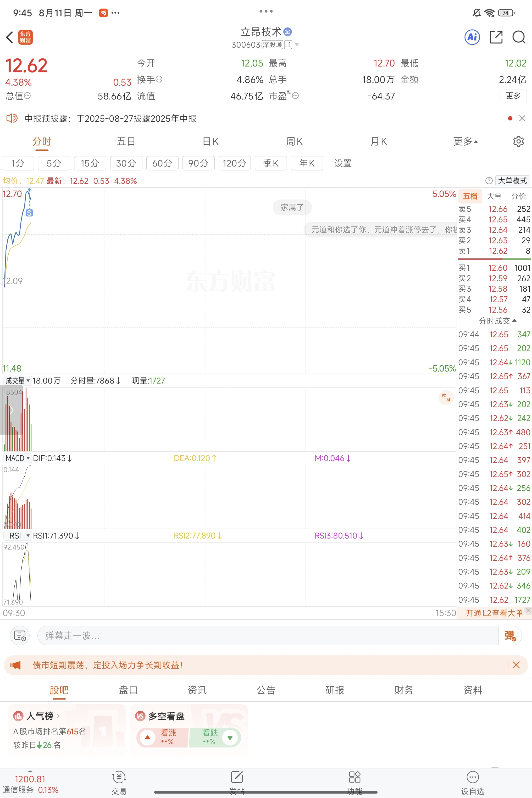Tap the share export icon
The width and height of the screenshot is (532, 798).
click(x=496, y=37)
